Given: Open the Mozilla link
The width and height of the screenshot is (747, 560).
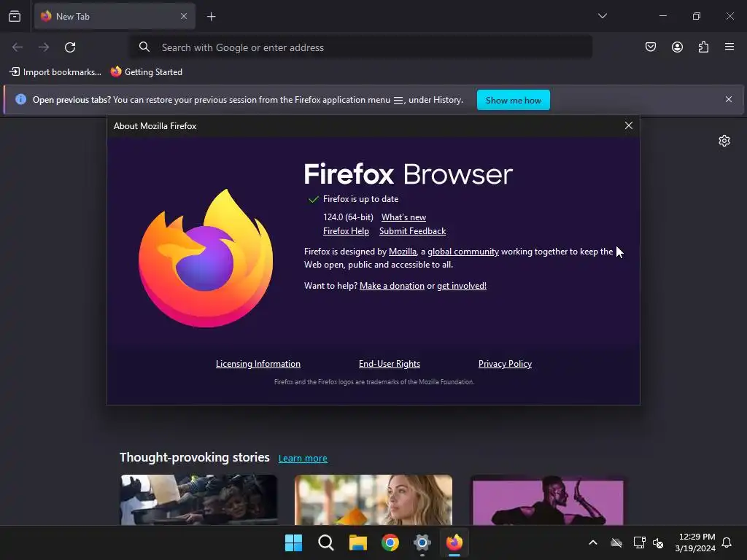Looking at the screenshot, I should tap(403, 252).
